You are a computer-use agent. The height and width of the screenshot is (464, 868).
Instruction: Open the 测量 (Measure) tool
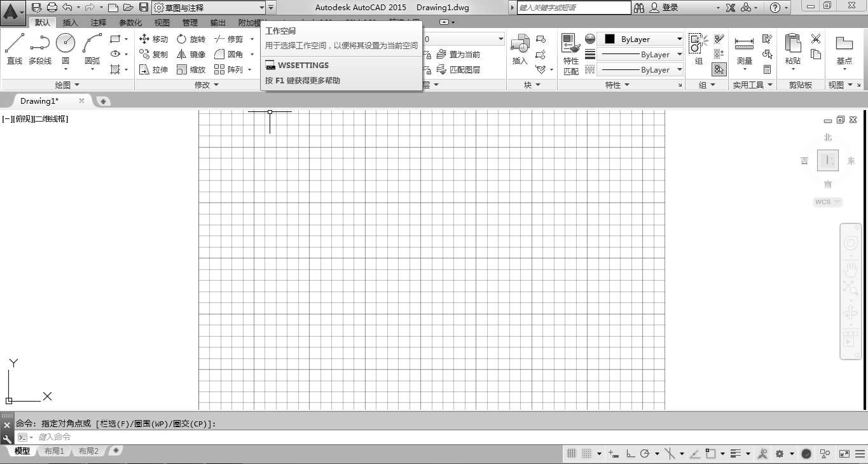pyautogui.click(x=745, y=50)
